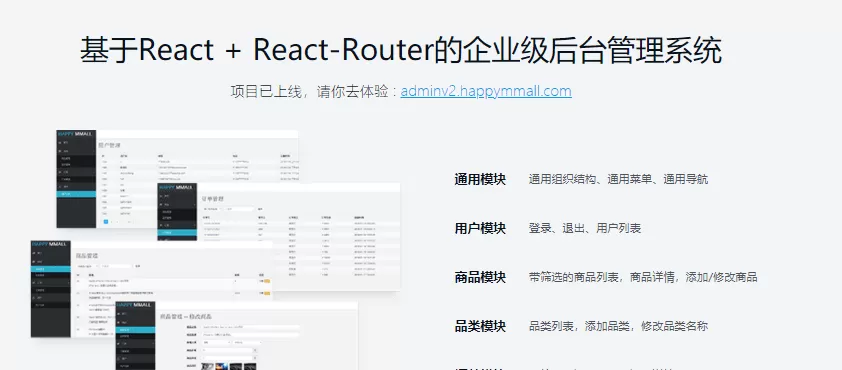Click the 用户模块 label
This screenshot has height=370, width=842.
click(480, 228)
